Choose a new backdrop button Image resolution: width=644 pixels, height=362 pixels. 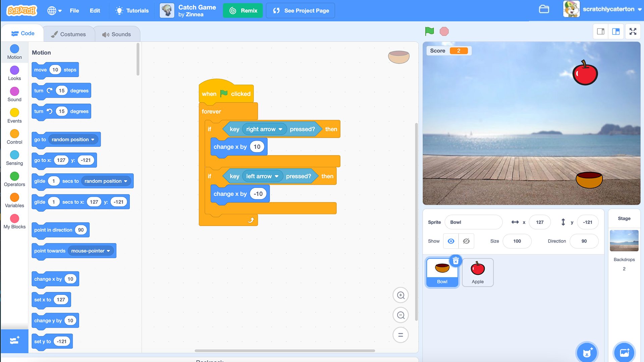[x=624, y=352]
